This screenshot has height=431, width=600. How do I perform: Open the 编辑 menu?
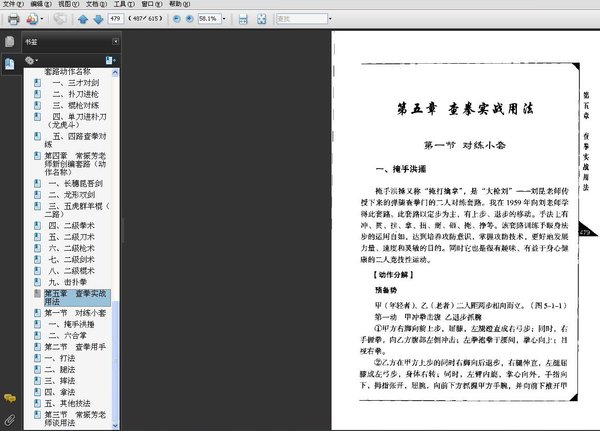(x=41, y=4)
